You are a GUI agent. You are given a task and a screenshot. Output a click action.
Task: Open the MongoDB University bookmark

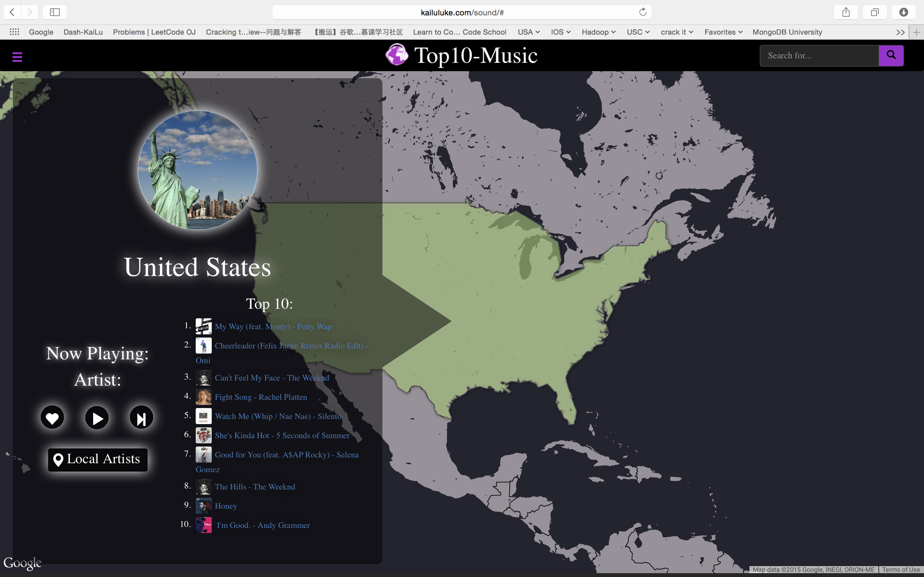(787, 32)
